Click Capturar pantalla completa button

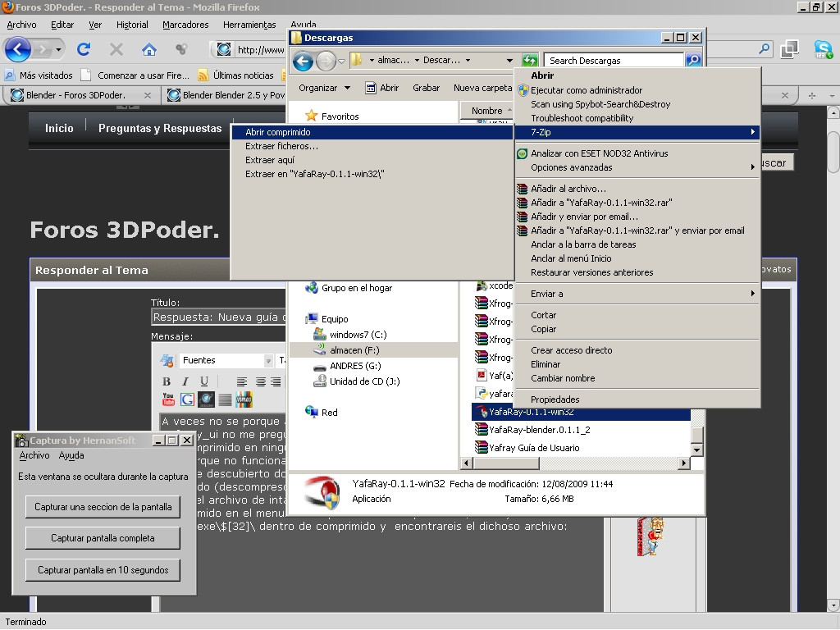pos(103,538)
